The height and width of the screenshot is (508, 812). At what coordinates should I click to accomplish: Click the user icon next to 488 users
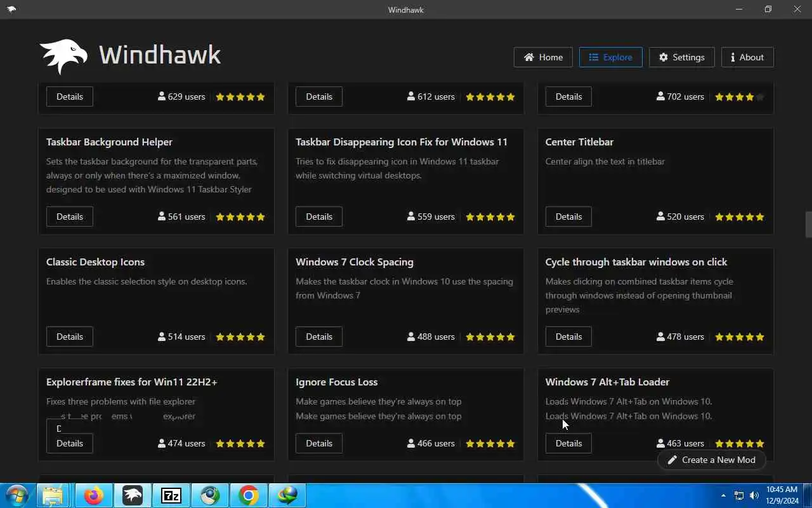coord(411,337)
